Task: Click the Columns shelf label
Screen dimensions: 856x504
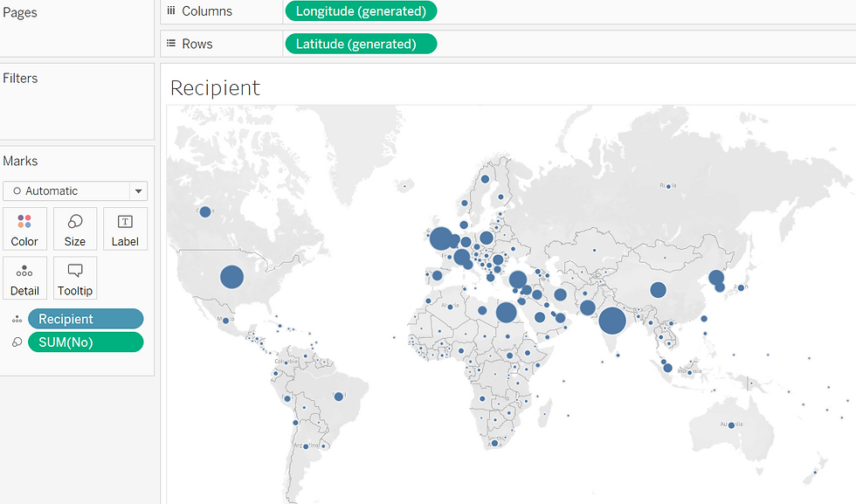Action: 207,11
